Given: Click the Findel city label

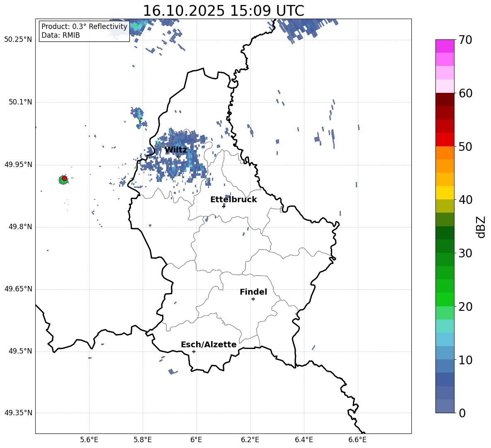Looking at the screenshot, I should (x=253, y=292).
